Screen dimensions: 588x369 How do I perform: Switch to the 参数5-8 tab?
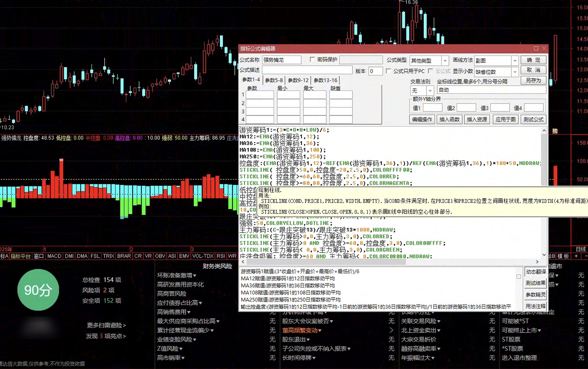pos(274,80)
